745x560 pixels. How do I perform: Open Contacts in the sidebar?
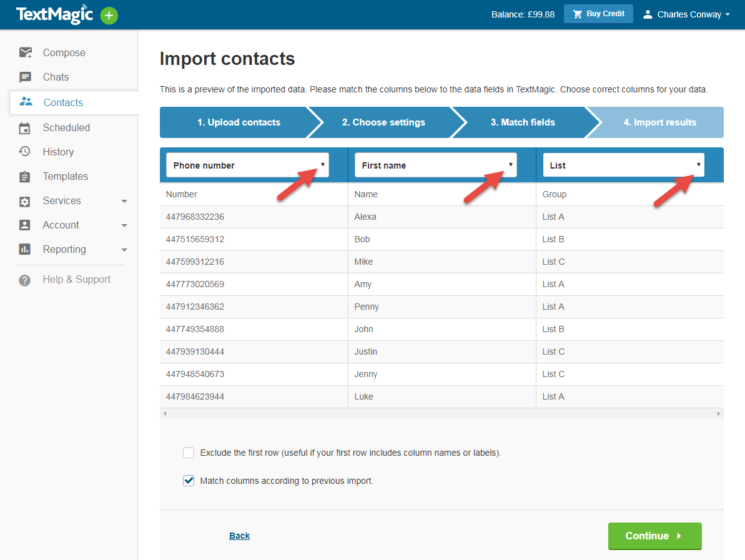click(63, 102)
